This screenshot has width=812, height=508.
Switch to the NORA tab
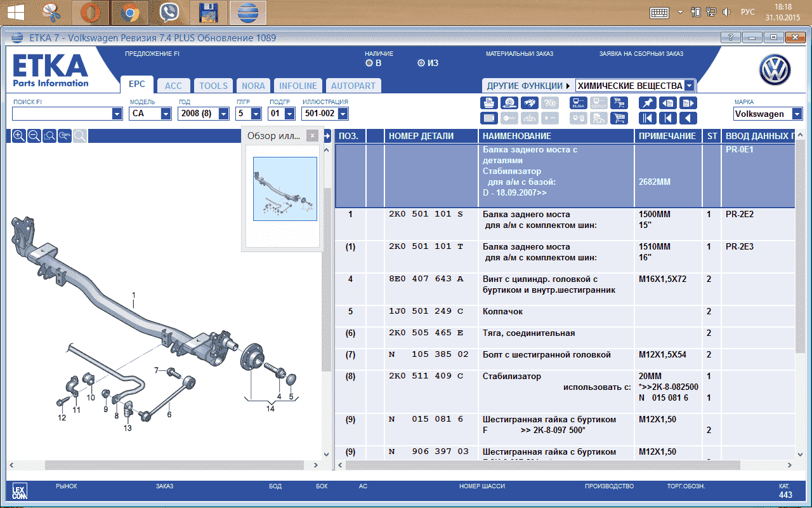pos(254,86)
